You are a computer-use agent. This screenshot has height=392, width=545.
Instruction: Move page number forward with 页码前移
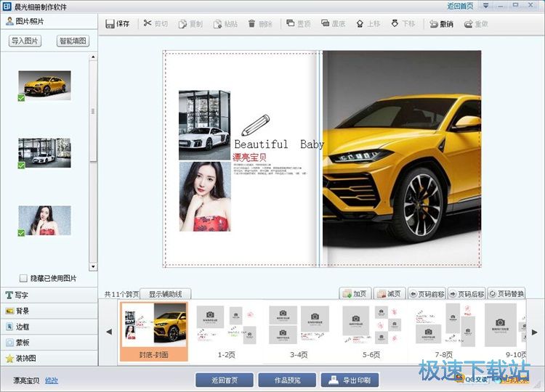tap(427, 294)
